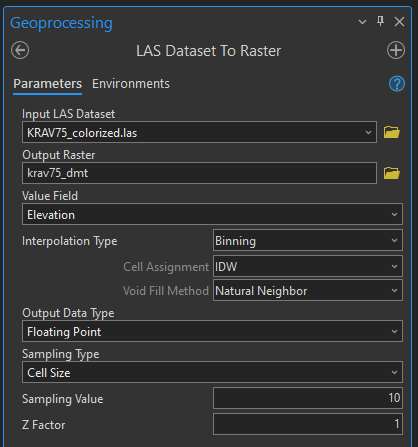
Task: Open the Cell Assignment dropdown showing IDW
Action: 308,266
